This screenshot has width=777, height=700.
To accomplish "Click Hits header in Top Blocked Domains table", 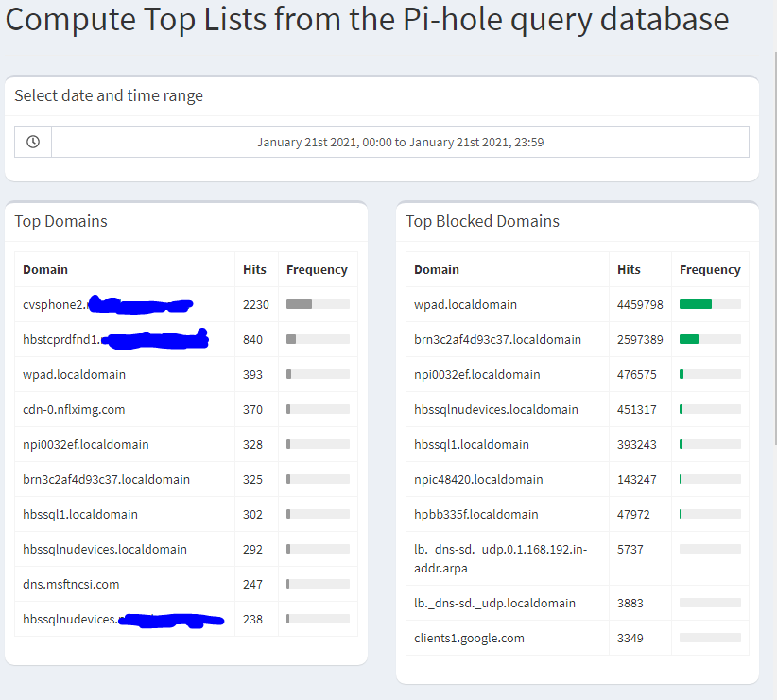I will tap(629, 269).
